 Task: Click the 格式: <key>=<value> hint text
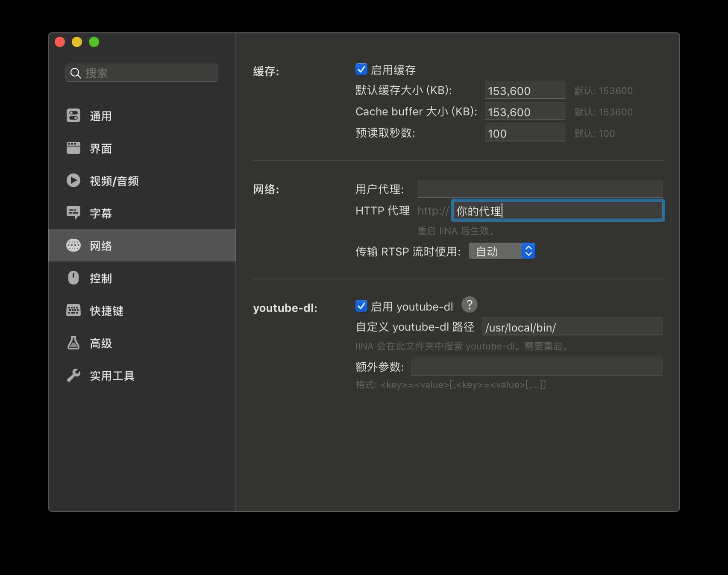[451, 384]
